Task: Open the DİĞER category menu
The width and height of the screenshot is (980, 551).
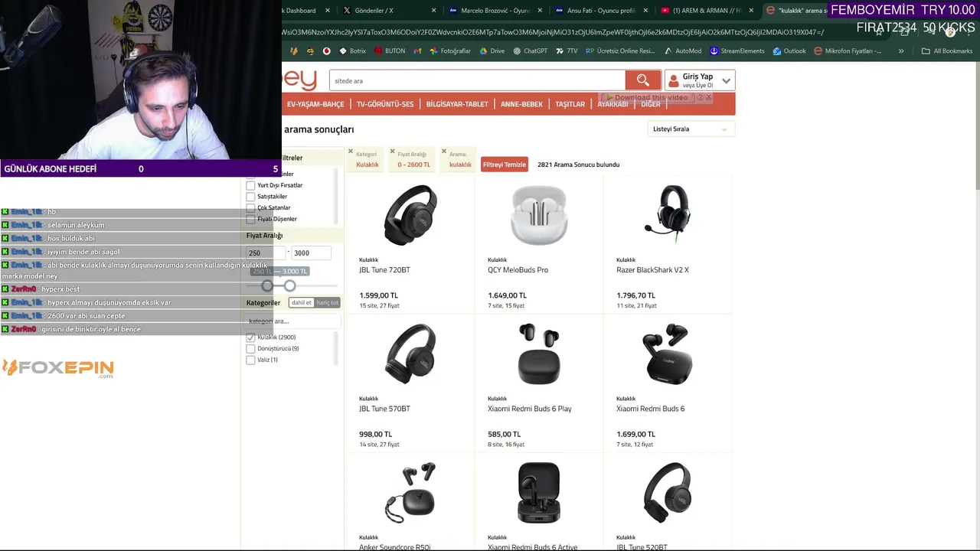Action: [651, 104]
